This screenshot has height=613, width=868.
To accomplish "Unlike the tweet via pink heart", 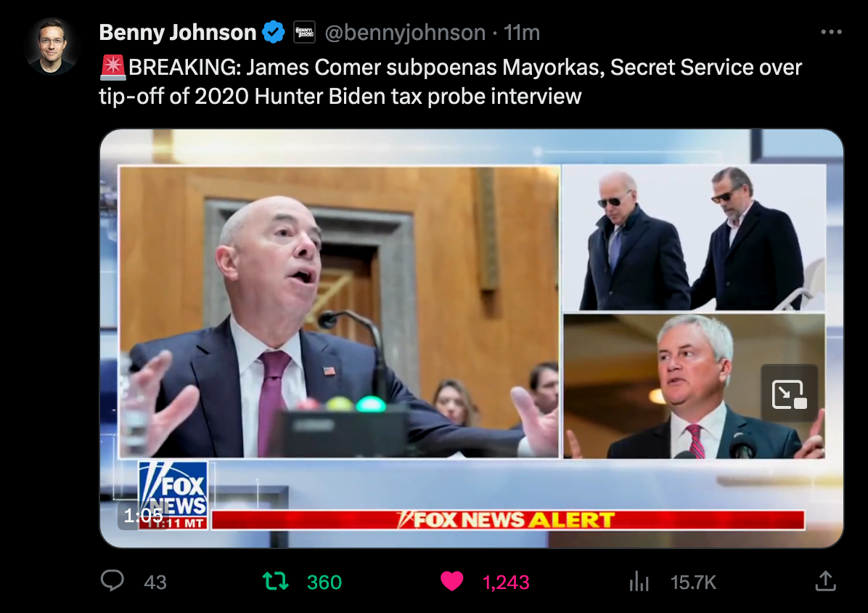I will pyautogui.click(x=451, y=582).
